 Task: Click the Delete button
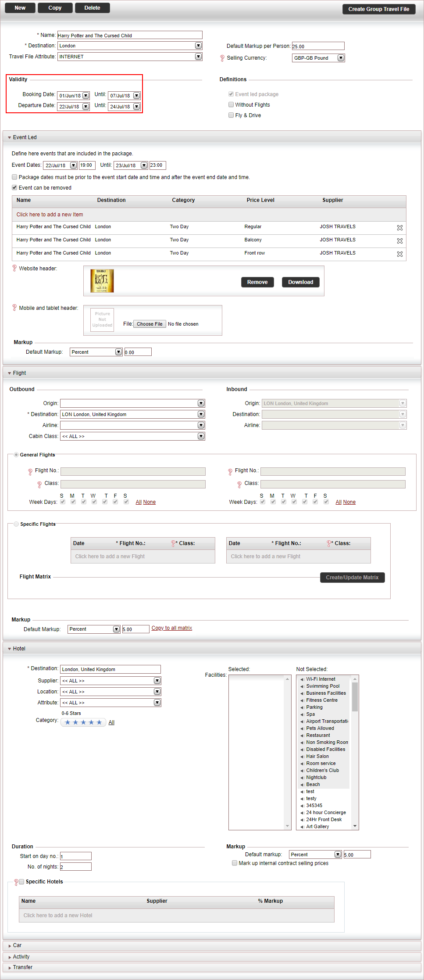(92, 8)
